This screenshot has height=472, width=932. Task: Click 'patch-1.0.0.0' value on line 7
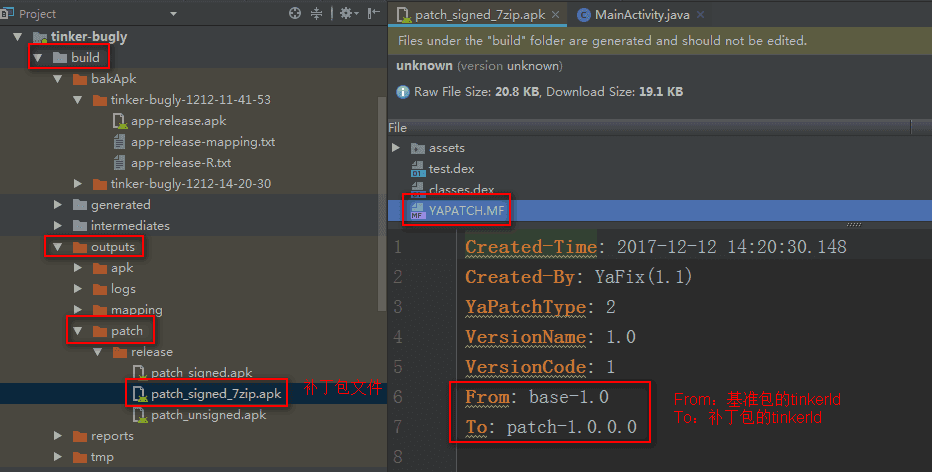[x=572, y=427]
